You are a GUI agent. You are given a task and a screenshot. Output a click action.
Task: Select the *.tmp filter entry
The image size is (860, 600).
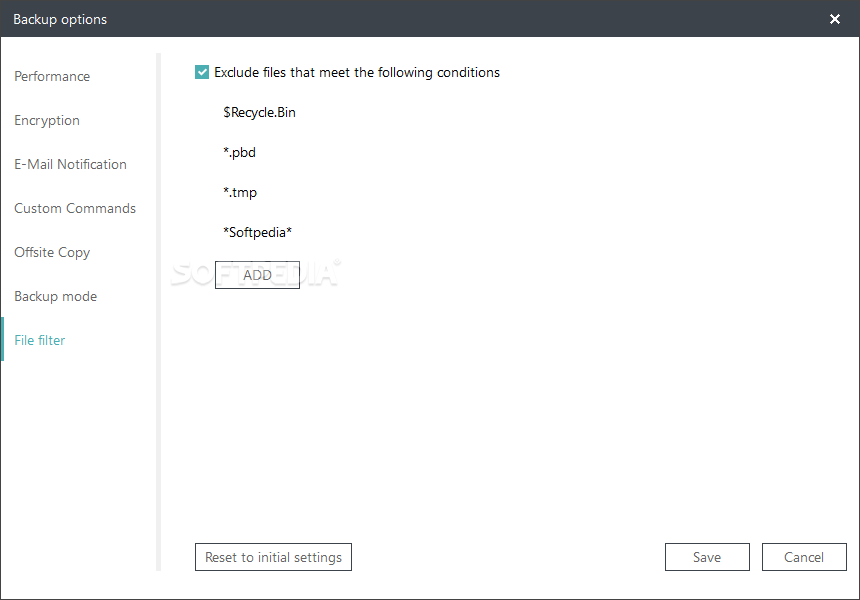pos(240,193)
